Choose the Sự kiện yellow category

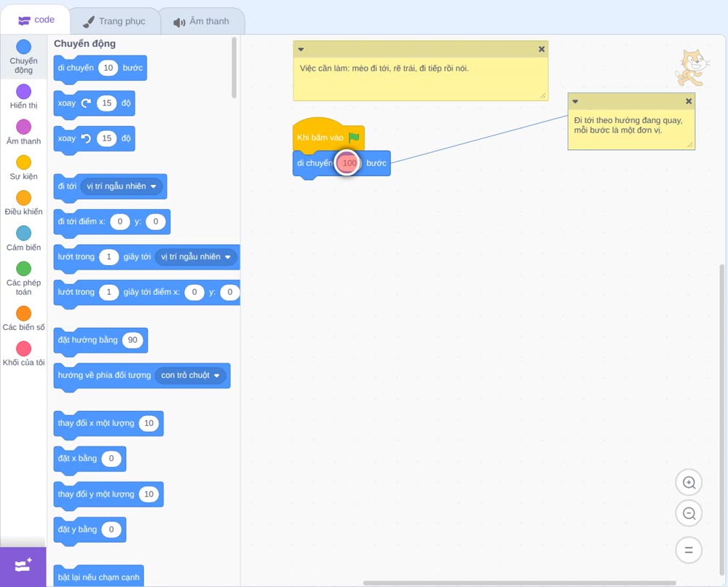[x=24, y=162]
